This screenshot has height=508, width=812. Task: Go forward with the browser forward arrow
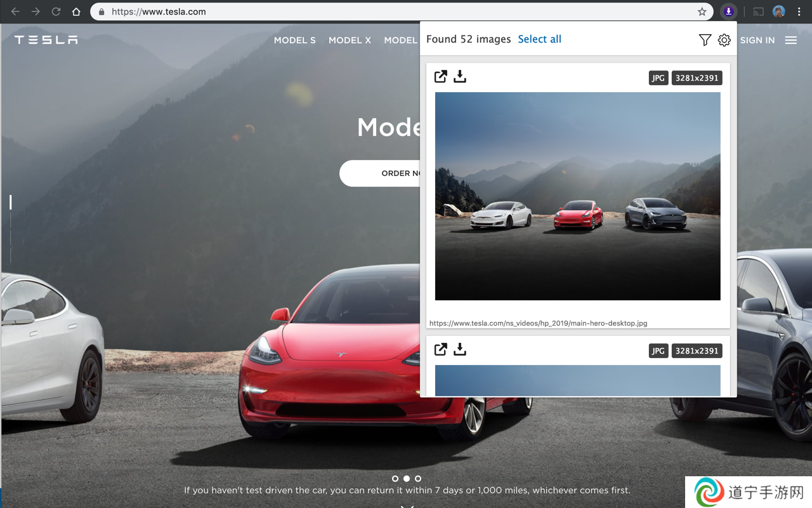(x=36, y=11)
